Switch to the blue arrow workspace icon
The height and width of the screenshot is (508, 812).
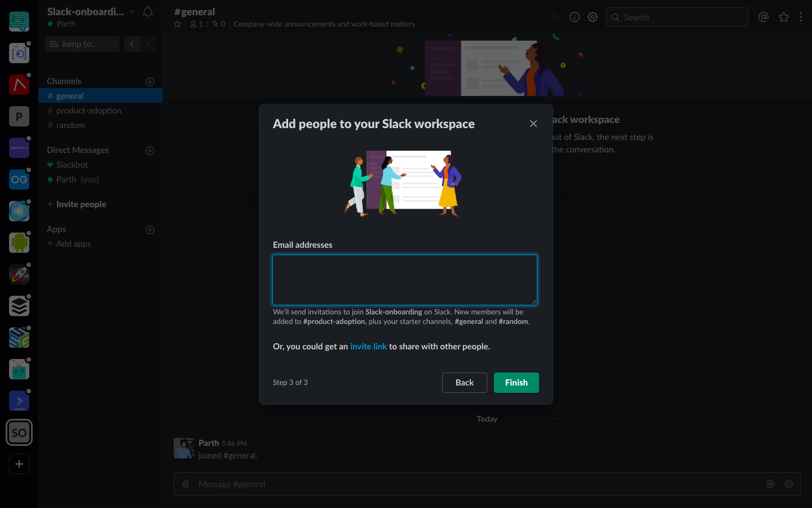(x=19, y=401)
